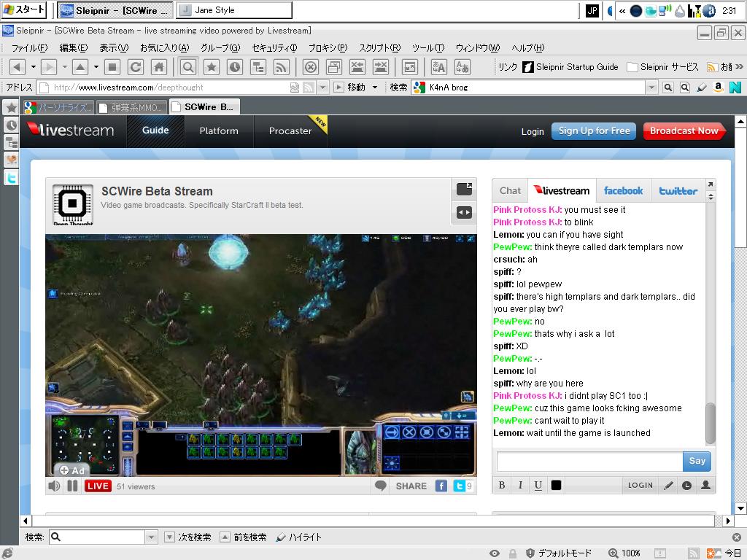Open the ファイル(F) menu

(x=29, y=48)
